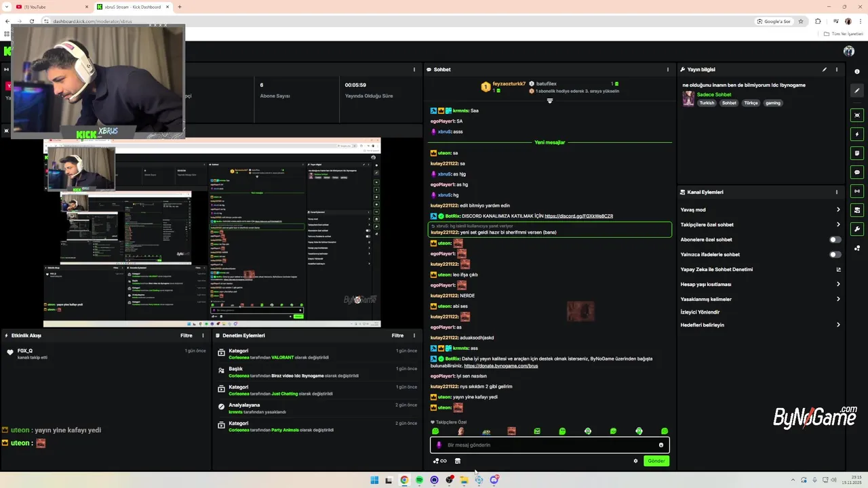Click the Gönder send button
This screenshot has height=488, width=868.
[656, 461]
